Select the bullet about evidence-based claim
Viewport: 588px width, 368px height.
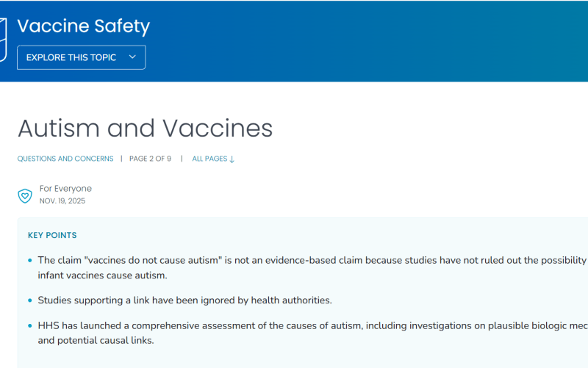[312, 267]
